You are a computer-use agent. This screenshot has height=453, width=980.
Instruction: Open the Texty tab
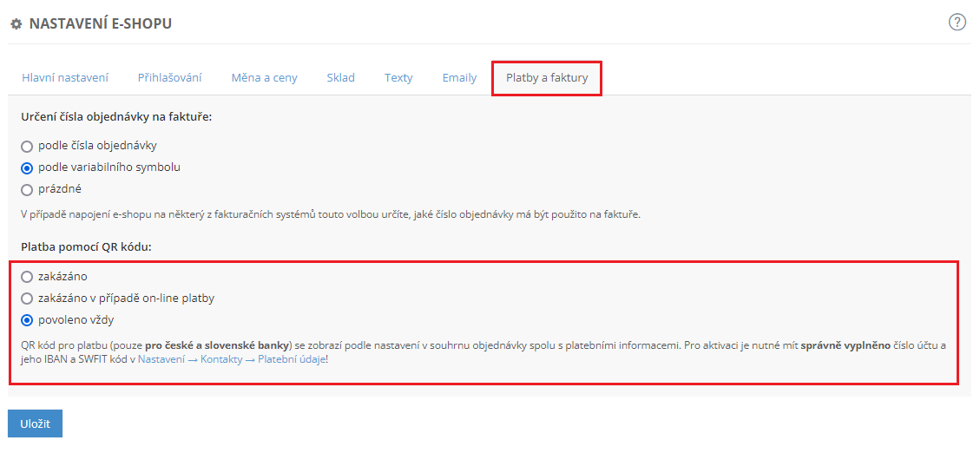click(398, 77)
